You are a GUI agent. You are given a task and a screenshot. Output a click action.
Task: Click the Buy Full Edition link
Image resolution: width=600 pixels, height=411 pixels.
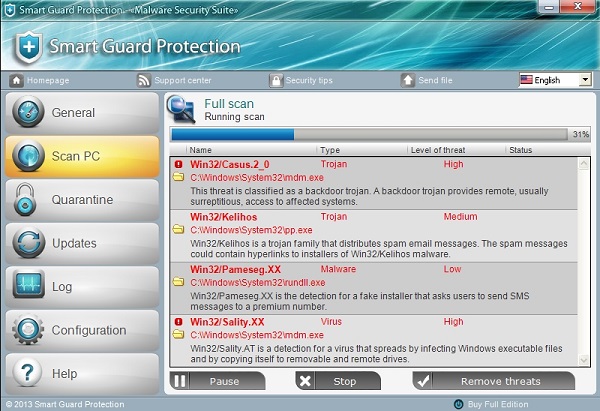tap(498, 404)
